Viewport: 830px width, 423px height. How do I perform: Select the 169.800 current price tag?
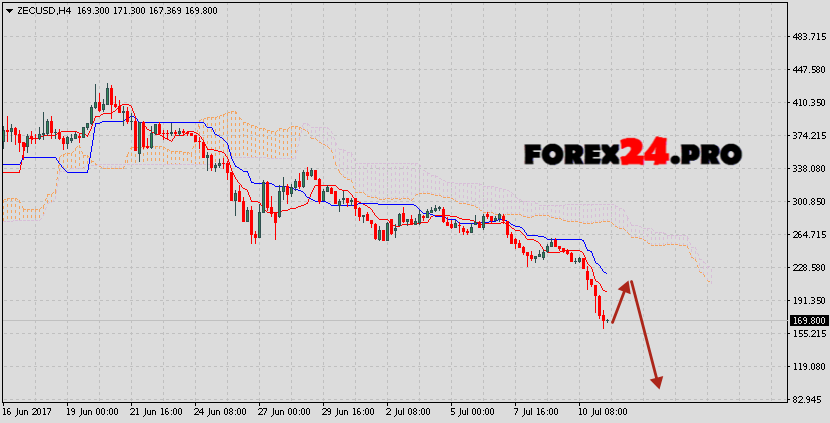tap(808, 320)
